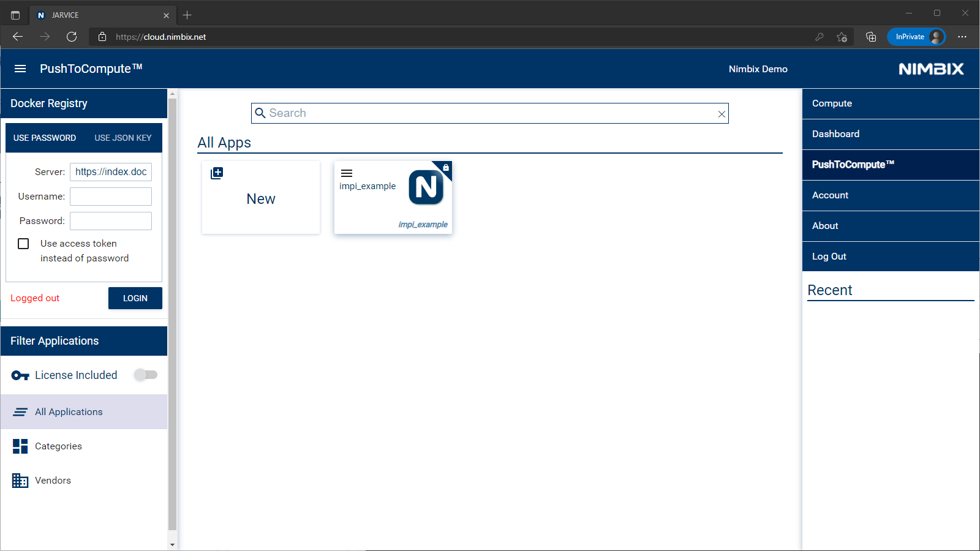This screenshot has height=551, width=980.
Task: Click the Vendors building icon
Action: (20, 481)
